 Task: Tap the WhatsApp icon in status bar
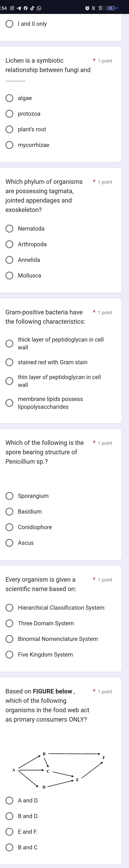pyautogui.click(x=39, y=8)
